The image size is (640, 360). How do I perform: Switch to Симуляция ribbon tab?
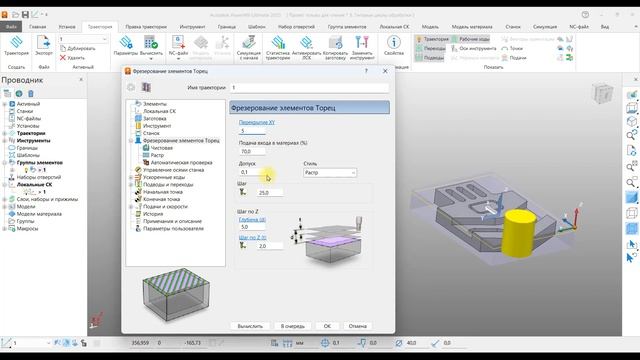click(x=544, y=27)
